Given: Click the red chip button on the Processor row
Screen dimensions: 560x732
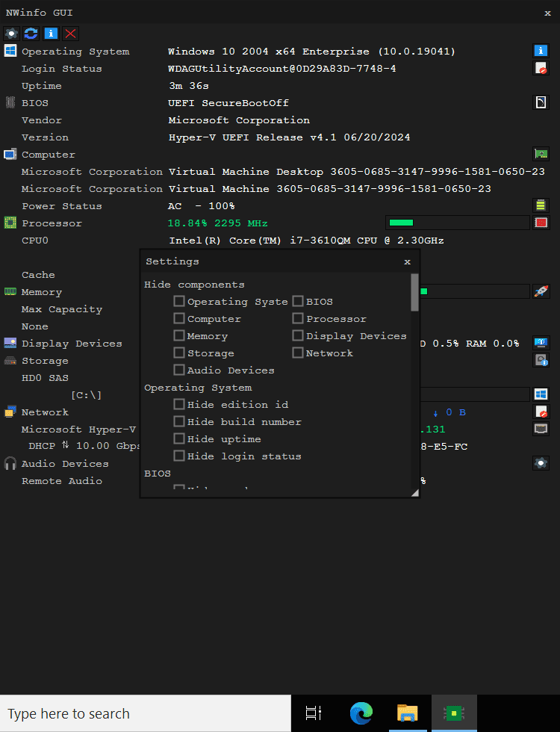Looking at the screenshot, I should [541, 223].
